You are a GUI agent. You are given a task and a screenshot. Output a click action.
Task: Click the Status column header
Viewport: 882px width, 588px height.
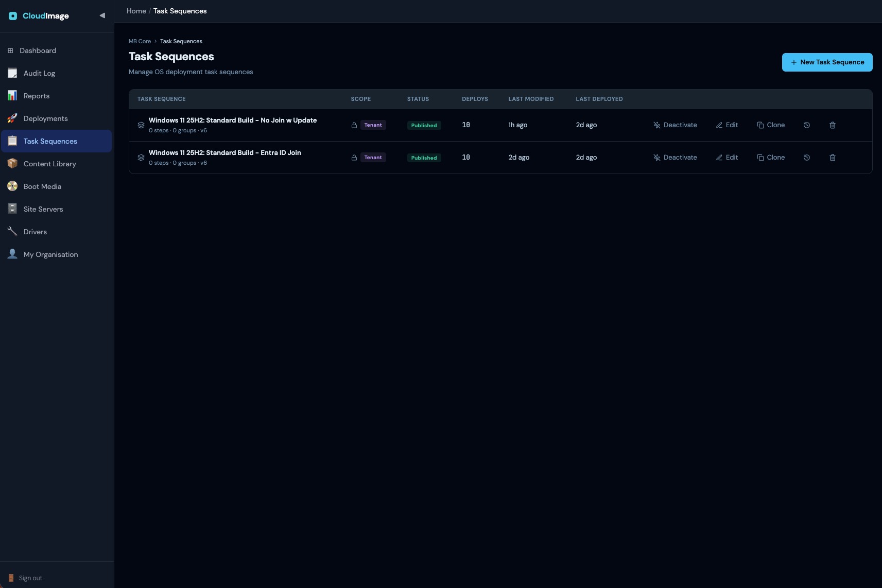pyautogui.click(x=418, y=99)
